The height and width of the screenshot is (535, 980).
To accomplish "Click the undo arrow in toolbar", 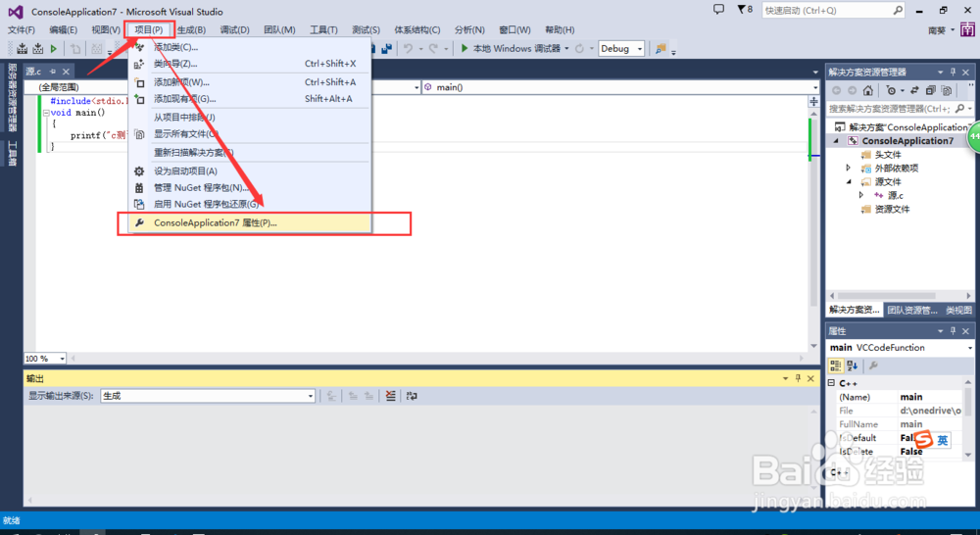I will (408, 48).
